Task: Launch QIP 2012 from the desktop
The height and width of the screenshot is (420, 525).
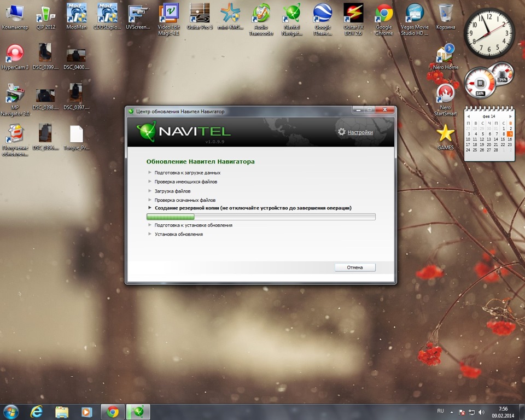Action: (x=45, y=17)
